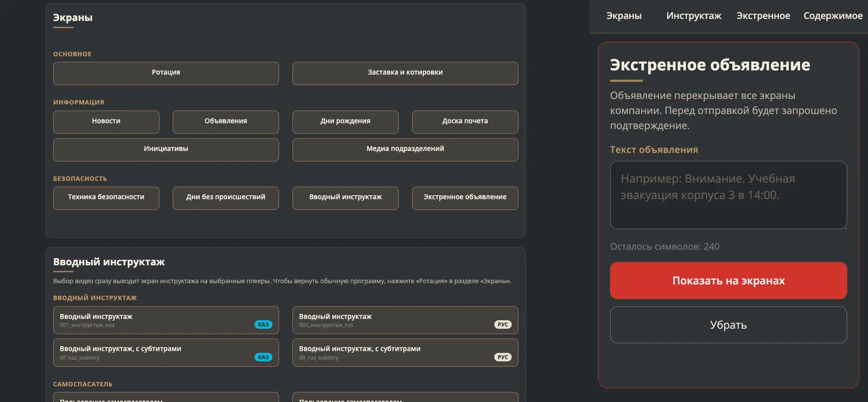Screen dimensions: 868x402
Task: Select Дни рождения screen
Action: click(x=346, y=122)
